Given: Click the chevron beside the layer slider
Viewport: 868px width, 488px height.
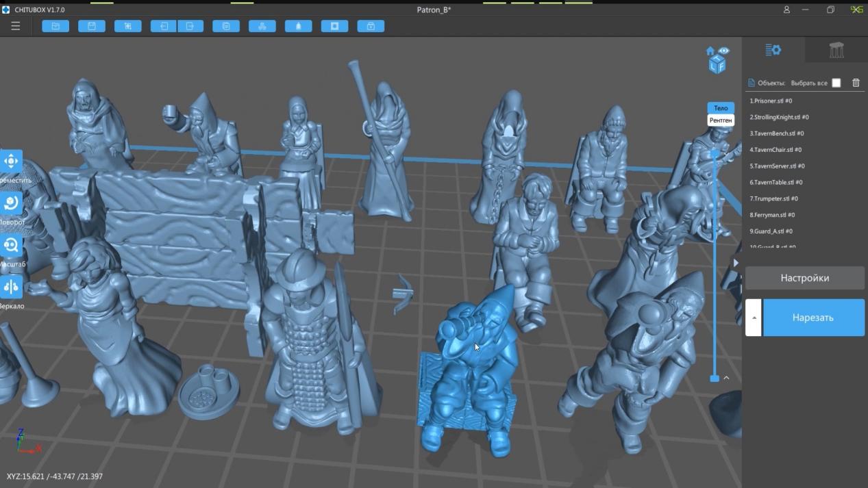Looking at the screenshot, I should [726, 378].
